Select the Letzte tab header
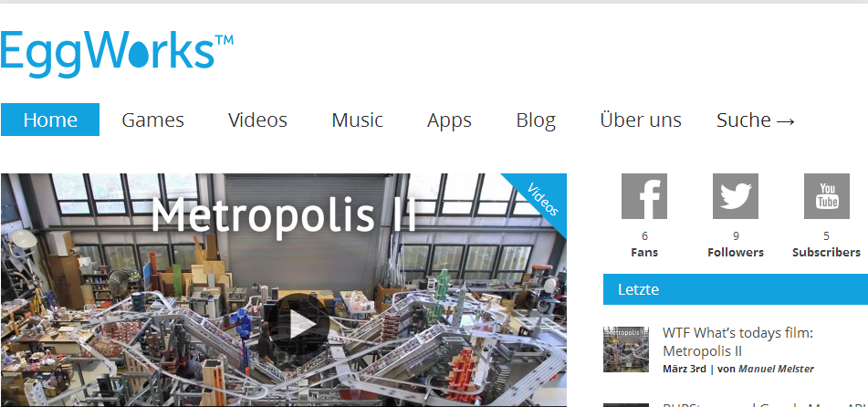868x407 pixels. tap(736, 289)
